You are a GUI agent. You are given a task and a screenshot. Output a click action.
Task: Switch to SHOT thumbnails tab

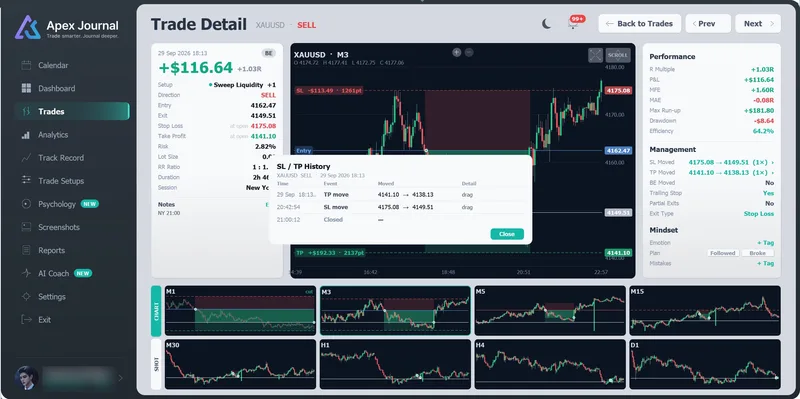click(x=156, y=364)
